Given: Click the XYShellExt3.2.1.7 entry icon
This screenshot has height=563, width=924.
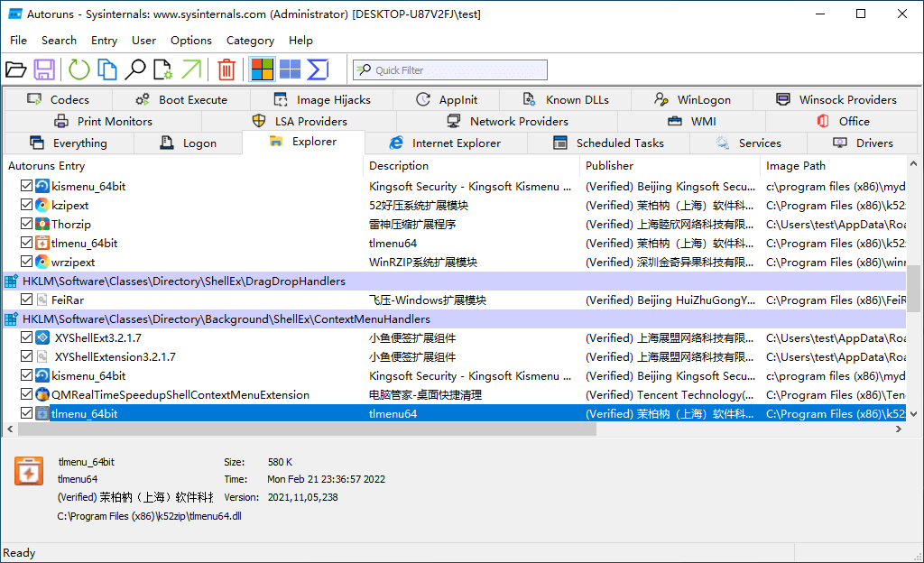Looking at the screenshot, I should click(x=42, y=338).
